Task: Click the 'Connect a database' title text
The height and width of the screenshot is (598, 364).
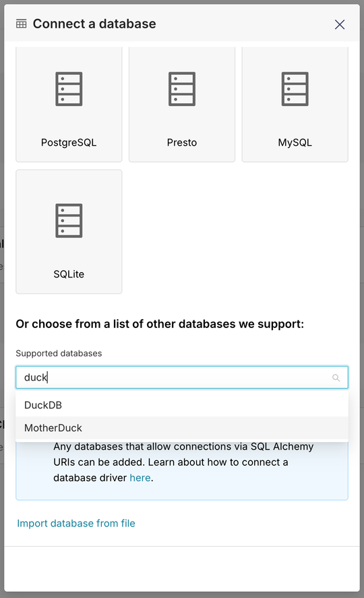Action: 94,24
